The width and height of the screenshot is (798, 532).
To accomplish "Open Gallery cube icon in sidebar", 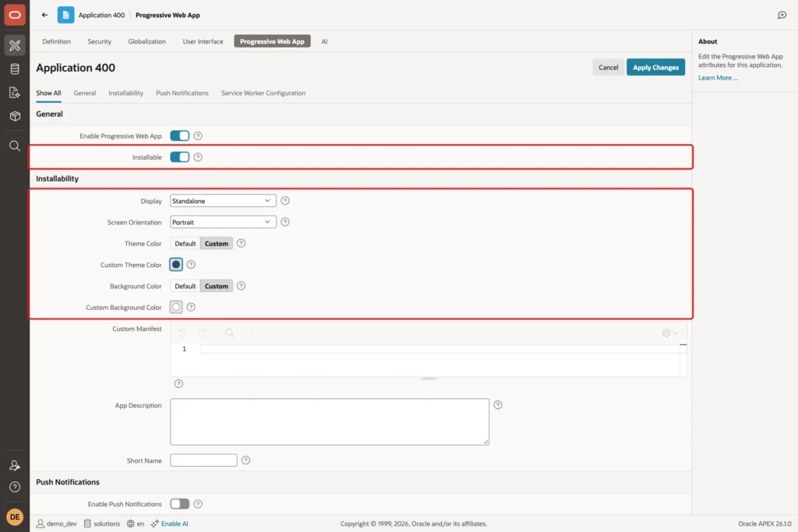I will tap(15, 116).
